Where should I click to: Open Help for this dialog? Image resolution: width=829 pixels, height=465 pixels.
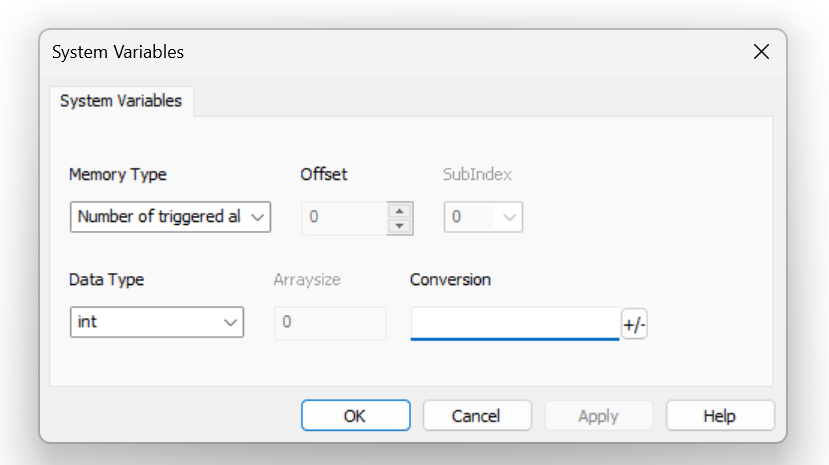click(720, 416)
